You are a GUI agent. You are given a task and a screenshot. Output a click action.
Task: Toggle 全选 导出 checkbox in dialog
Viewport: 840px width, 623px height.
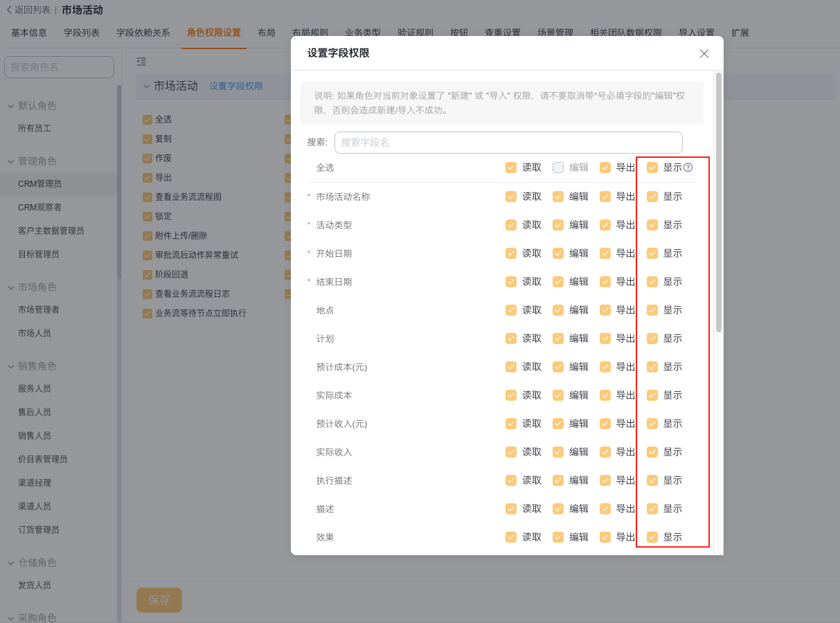[605, 168]
